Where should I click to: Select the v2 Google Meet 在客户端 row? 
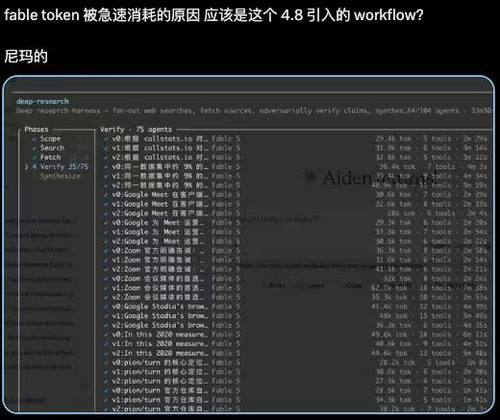pos(295,213)
